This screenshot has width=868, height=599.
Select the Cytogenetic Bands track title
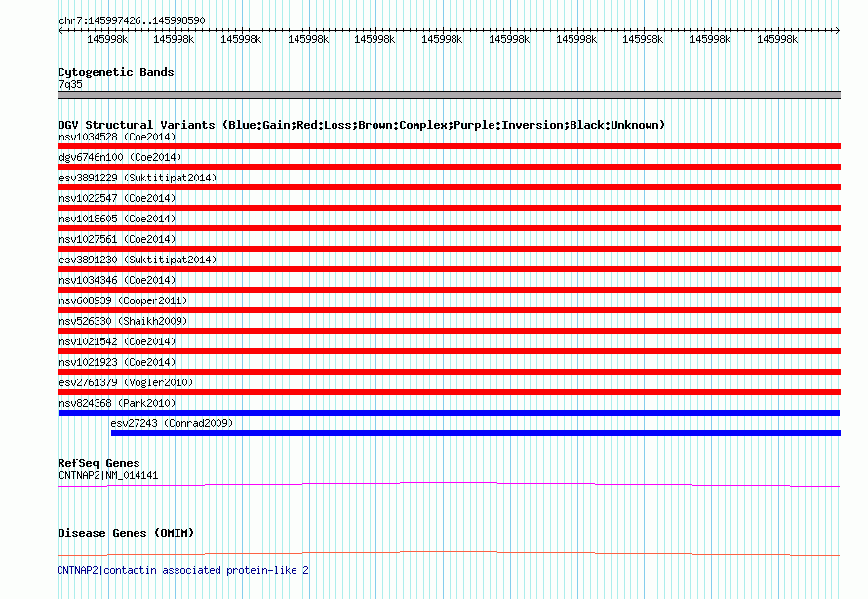pyautogui.click(x=116, y=72)
